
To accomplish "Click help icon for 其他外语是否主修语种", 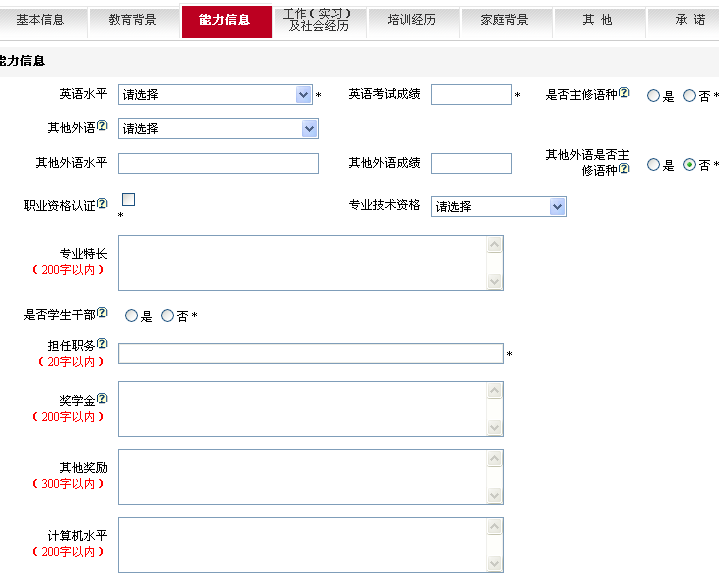I will tap(624, 169).
